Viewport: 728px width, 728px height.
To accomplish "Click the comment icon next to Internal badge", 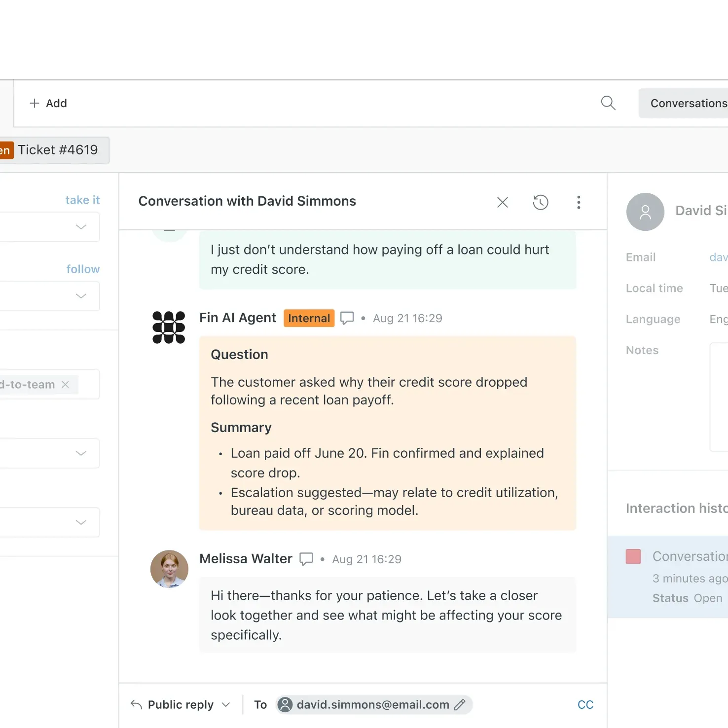I will click(347, 318).
